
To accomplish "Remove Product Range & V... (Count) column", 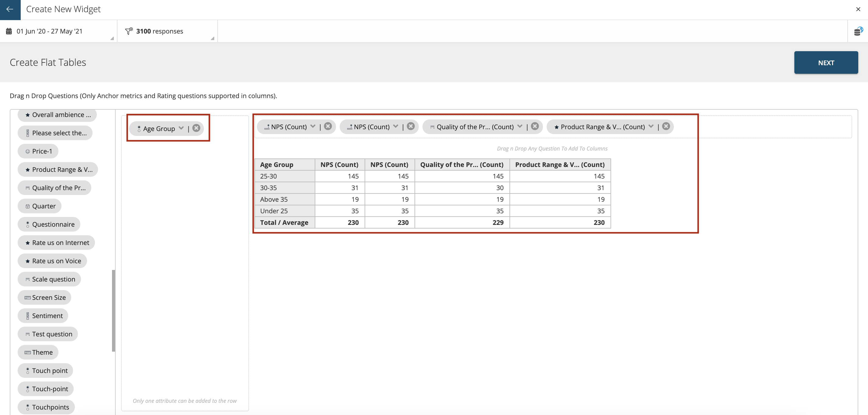I will 666,126.
